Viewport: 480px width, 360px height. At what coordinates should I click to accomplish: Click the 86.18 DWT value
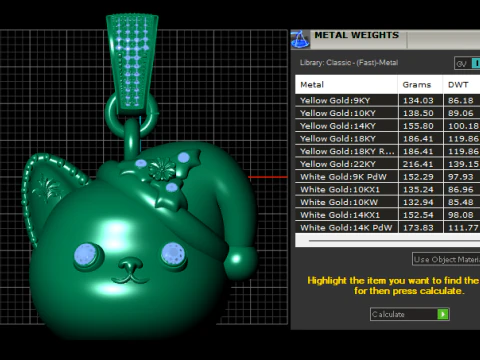coord(461,100)
